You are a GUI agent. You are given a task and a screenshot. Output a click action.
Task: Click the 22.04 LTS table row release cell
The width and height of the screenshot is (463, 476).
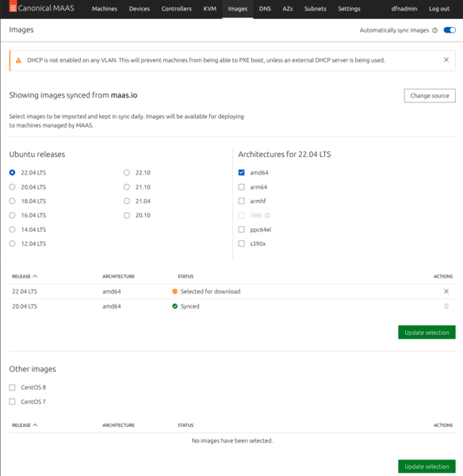point(25,291)
